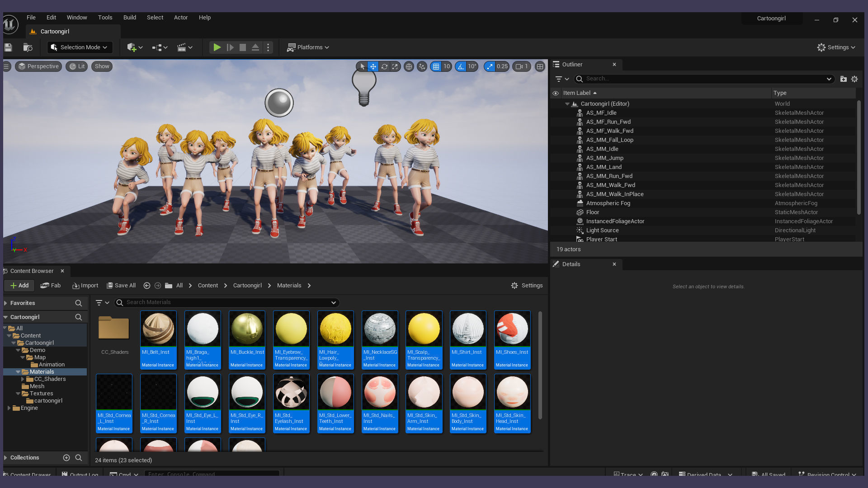This screenshot has width=868, height=488.
Task: Open the Tools menu
Action: click(x=105, y=18)
